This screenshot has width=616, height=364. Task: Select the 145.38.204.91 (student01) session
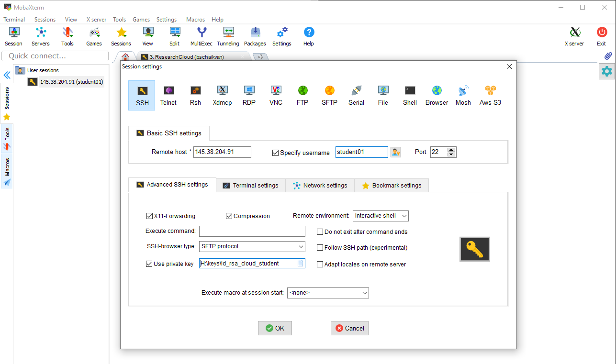pyautogui.click(x=66, y=82)
